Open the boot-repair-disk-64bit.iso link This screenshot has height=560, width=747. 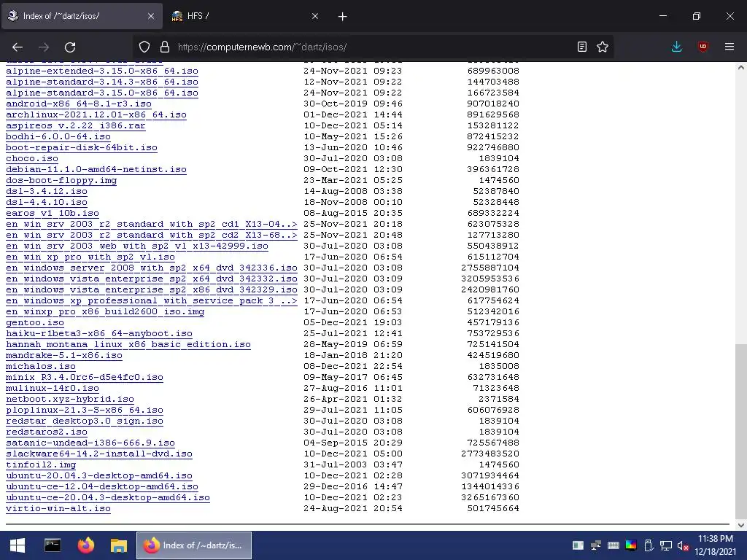tap(82, 147)
